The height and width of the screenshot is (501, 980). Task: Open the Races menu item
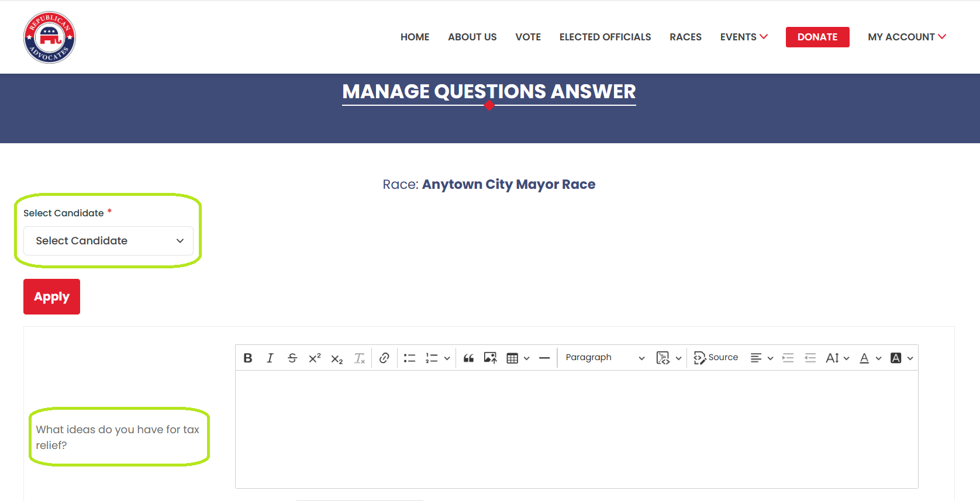(x=685, y=37)
